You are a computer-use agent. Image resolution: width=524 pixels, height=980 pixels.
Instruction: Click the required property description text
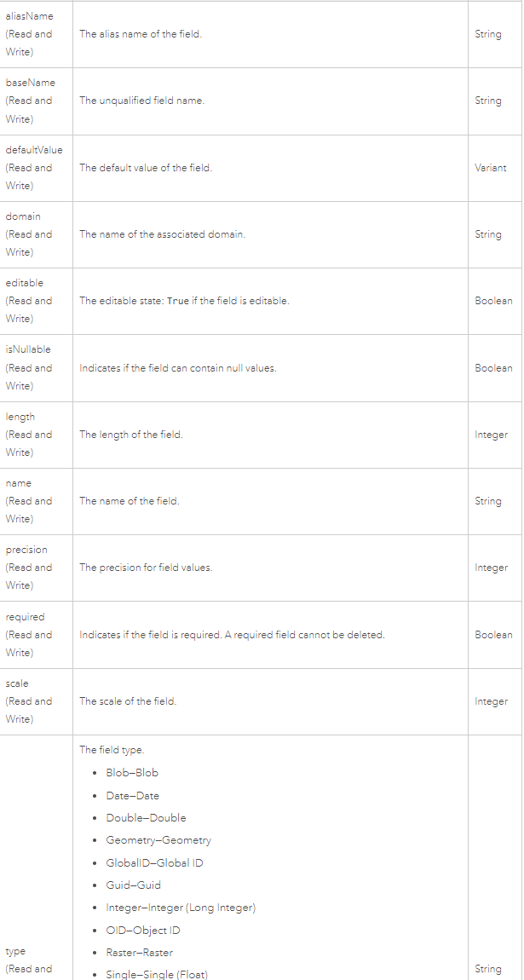(x=232, y=635)
